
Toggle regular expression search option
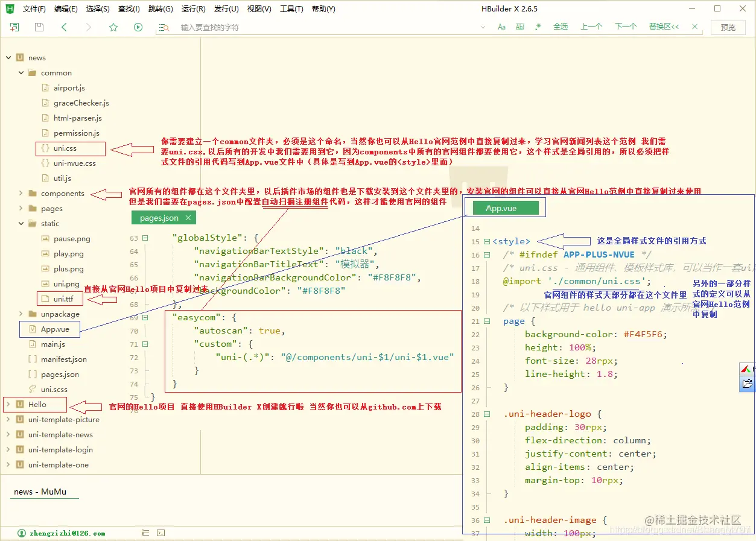click(538, 27)
